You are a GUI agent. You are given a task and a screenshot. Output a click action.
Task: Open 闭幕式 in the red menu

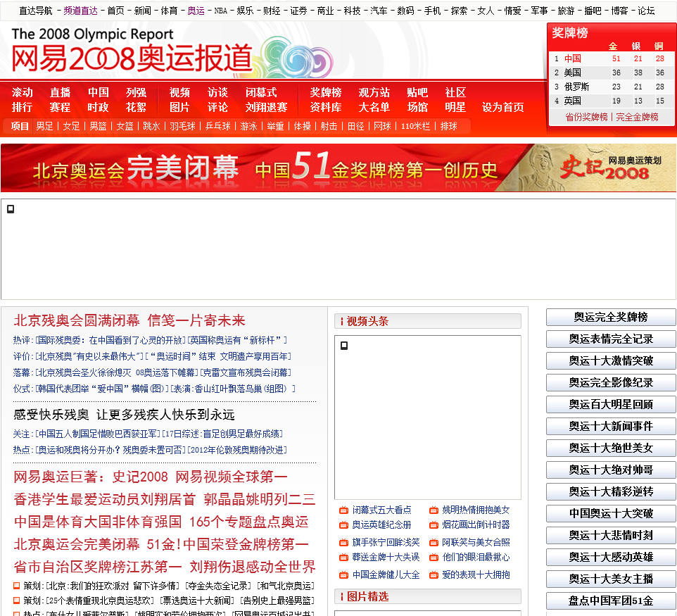[x=261, y=92]
